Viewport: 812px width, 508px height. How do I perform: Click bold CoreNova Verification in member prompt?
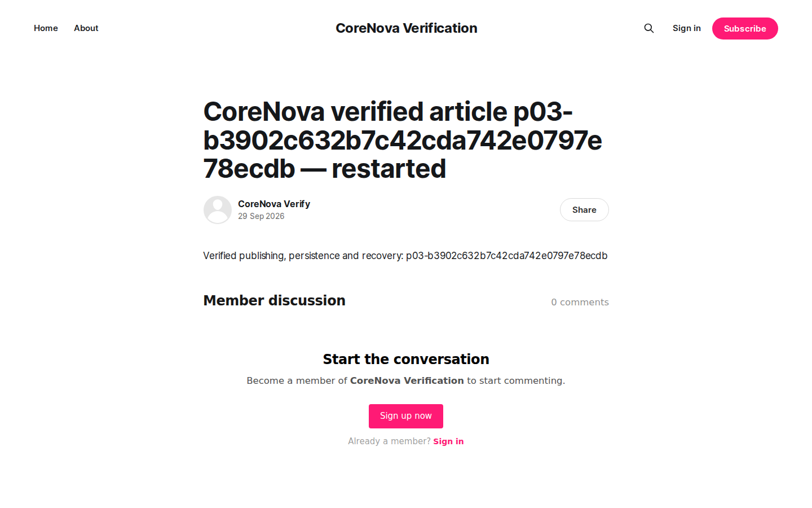(407, 380)
